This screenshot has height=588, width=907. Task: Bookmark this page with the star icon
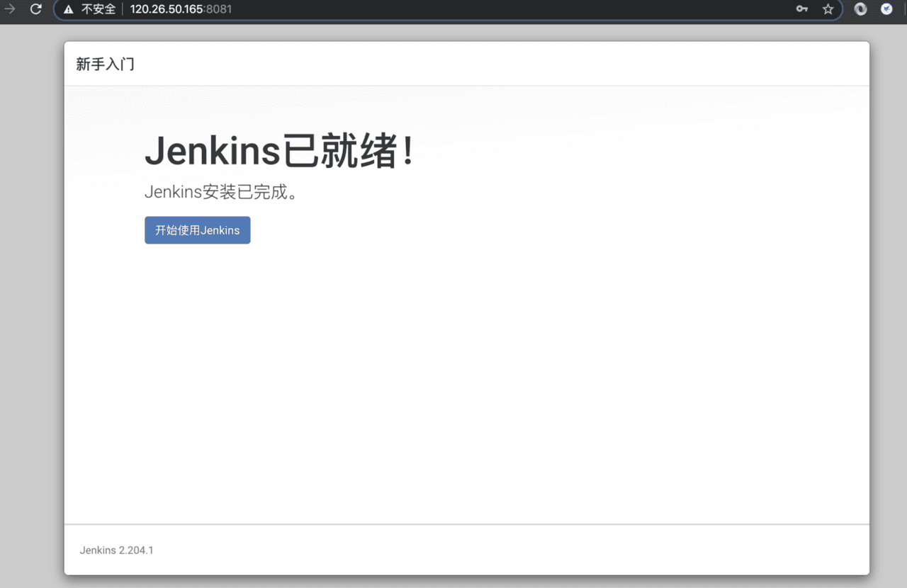tap(828, 9)
